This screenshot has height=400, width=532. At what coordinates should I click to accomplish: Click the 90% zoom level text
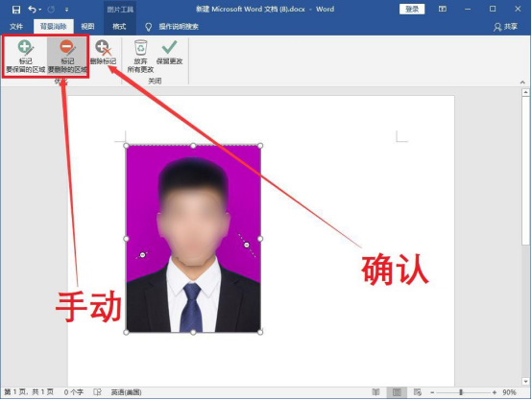point(509,392)
